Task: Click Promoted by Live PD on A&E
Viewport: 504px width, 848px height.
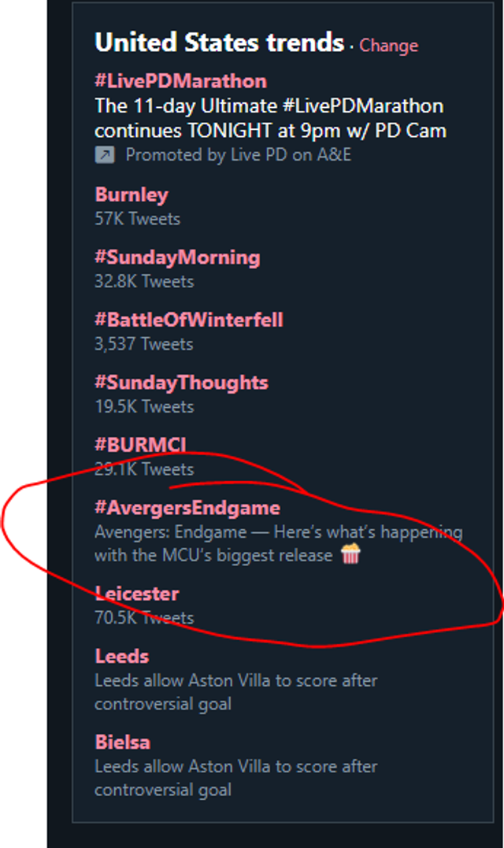Action: click(x=239, y=155)
